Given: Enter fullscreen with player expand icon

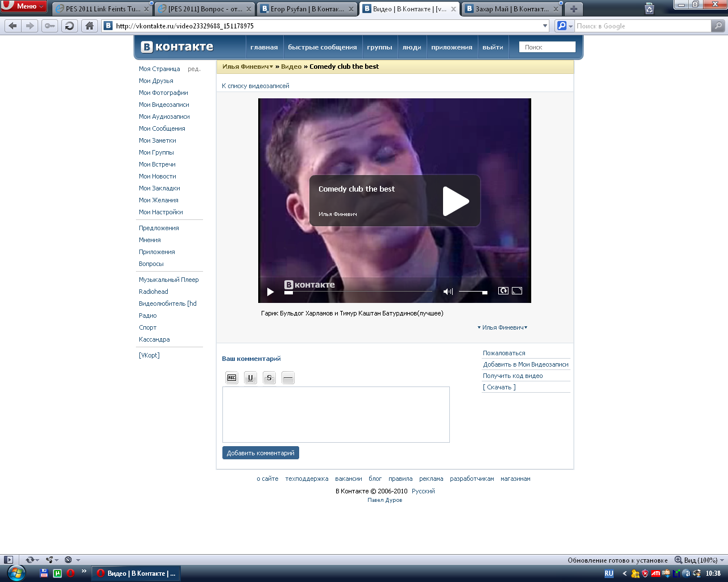Looking at the screenshot, I should pyautogui.click(x=517, y=291).
